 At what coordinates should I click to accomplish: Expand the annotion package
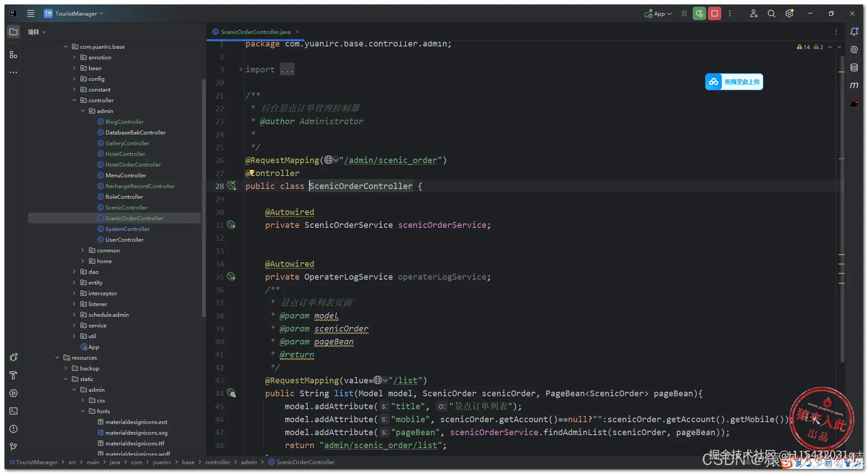(74, 57)
